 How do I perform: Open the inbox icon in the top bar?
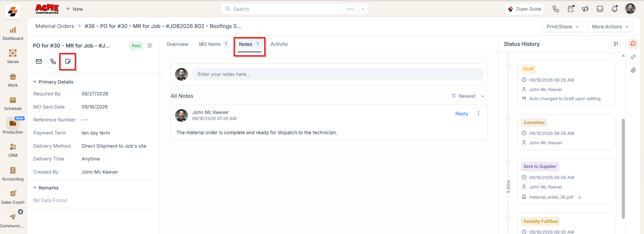pos(600,9)
